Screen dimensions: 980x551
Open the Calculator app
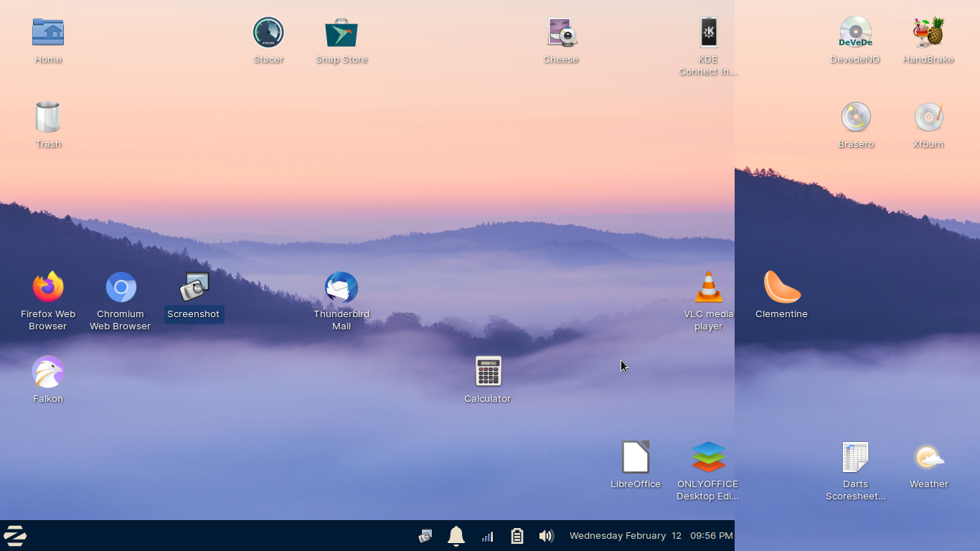(488, 372)
